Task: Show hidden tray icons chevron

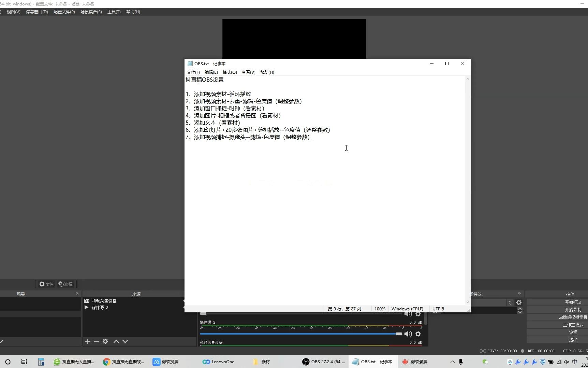Action: tap(453, 362)
